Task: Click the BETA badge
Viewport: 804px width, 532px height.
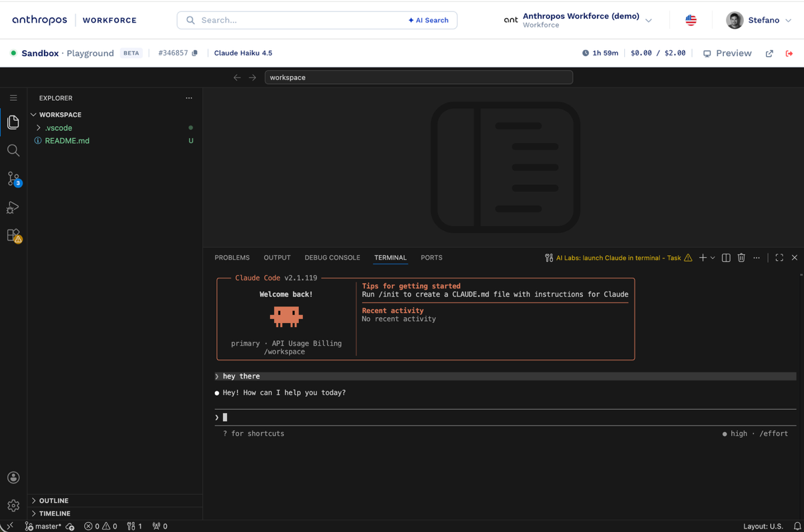Action: pos(132,53)
